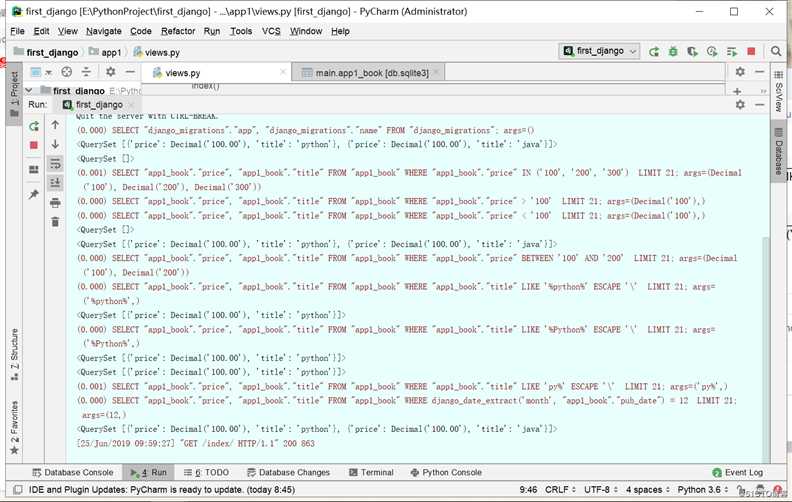
Task: Open Database Console tool window
Action: click(73, 472)
